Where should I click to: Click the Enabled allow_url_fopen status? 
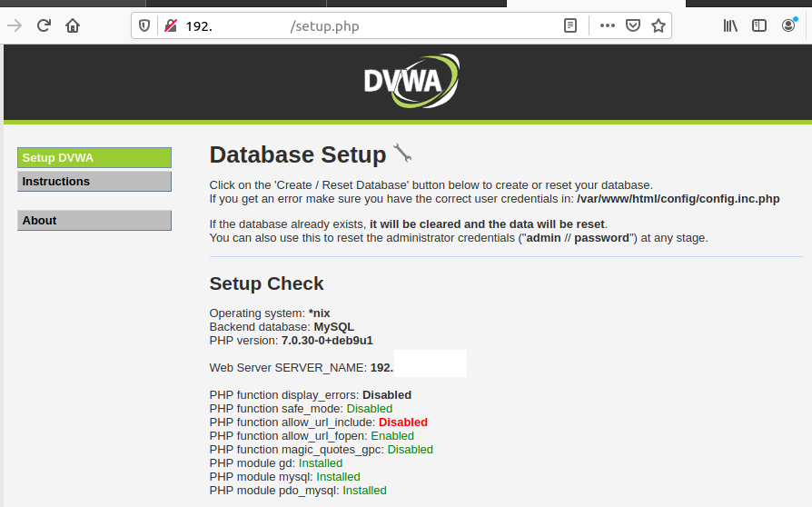392,436
